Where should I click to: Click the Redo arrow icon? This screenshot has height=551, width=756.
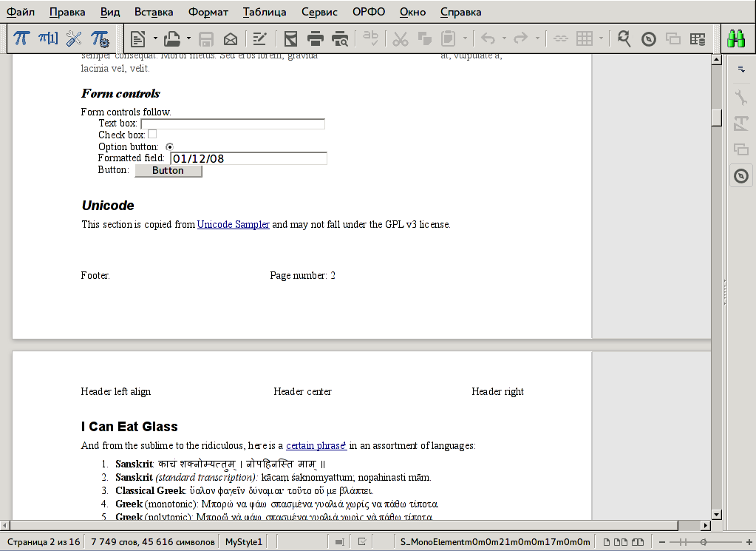[521, 38]
